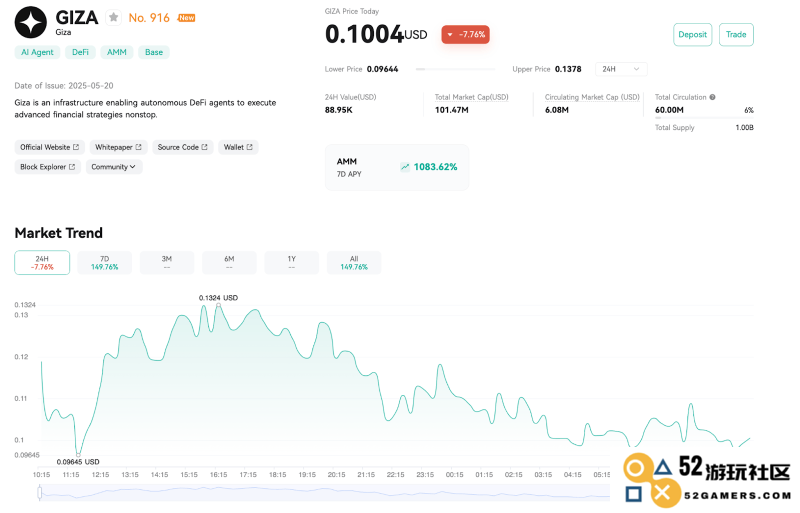Click the 16:15 x-axis time label
Viewport: 800px width, 513px height.
[x=218, y=475]
